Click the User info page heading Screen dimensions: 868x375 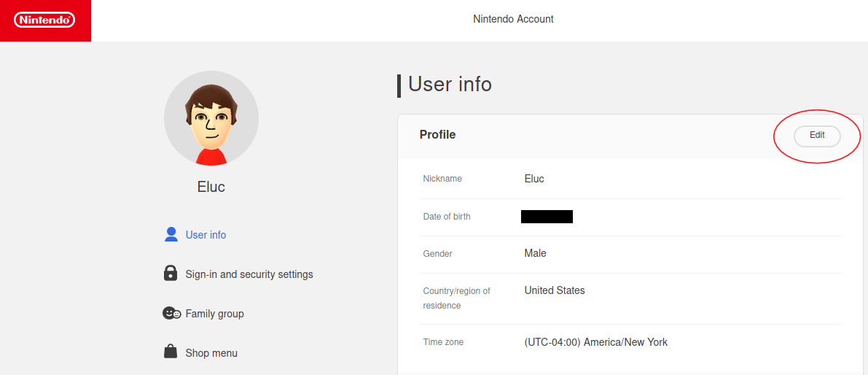click(450, 85)
